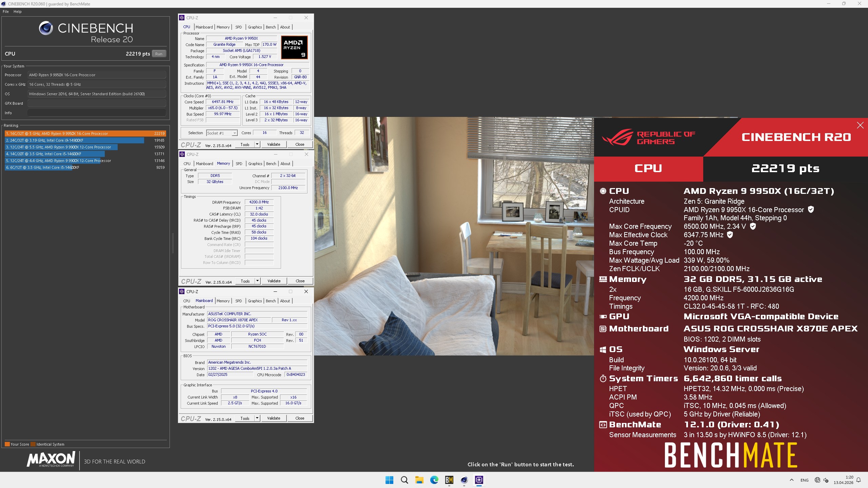Click the Identical System legend swatch
The height and width of the screenshot is (488, 868).
pos(33,444)
